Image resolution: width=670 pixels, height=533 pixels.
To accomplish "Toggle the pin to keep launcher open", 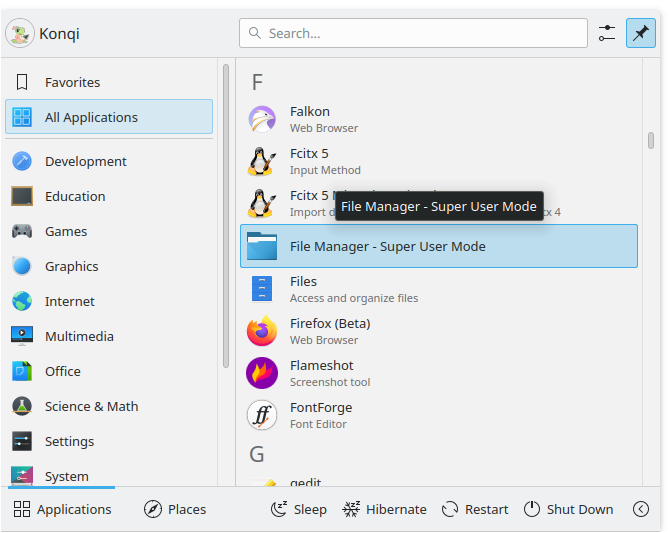I will (640, 33).
